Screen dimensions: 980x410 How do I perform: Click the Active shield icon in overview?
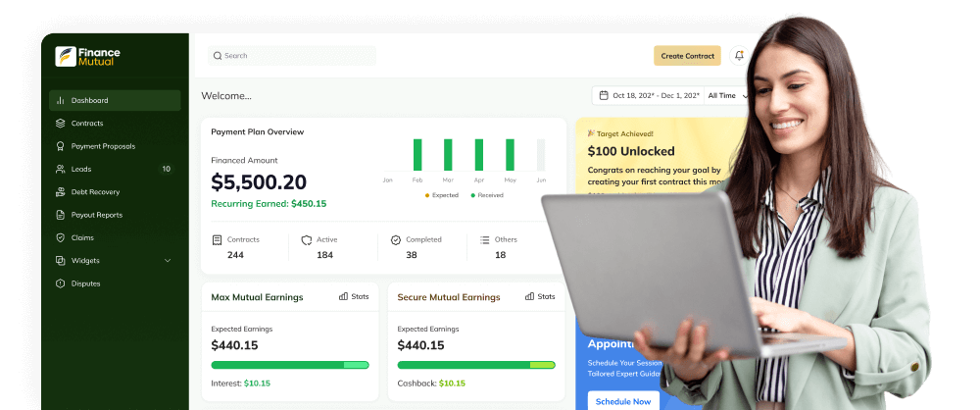point(306,239)
